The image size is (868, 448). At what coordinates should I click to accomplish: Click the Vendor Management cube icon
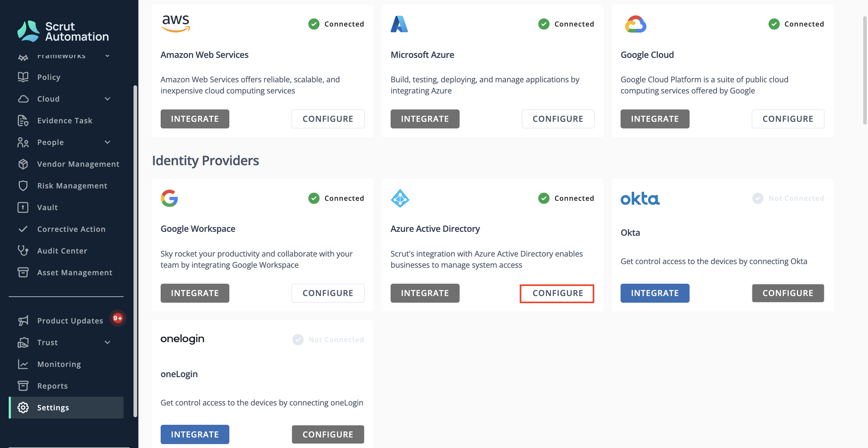pos(23,164)
